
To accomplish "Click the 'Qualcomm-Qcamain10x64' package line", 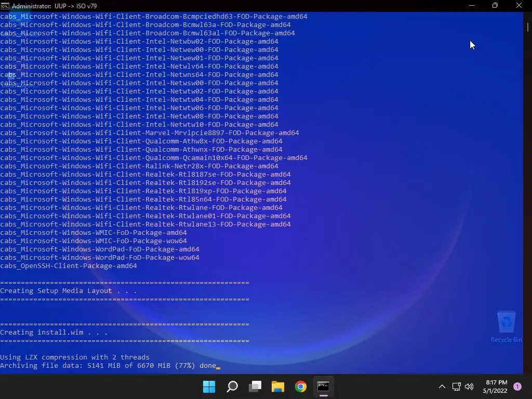I will (x=154, y=158).
